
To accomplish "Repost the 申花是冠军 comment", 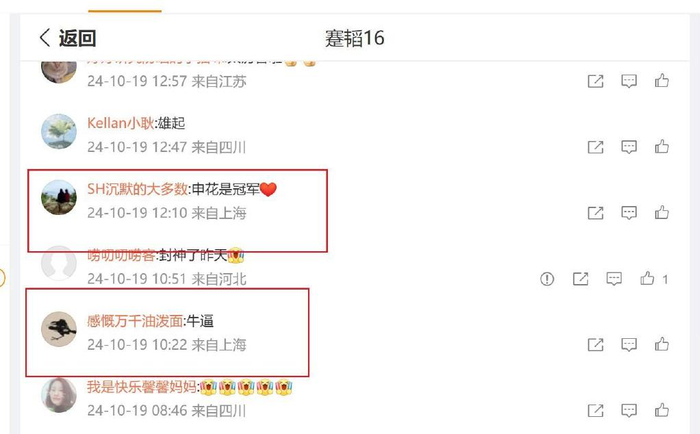I will tap(596, 213).
